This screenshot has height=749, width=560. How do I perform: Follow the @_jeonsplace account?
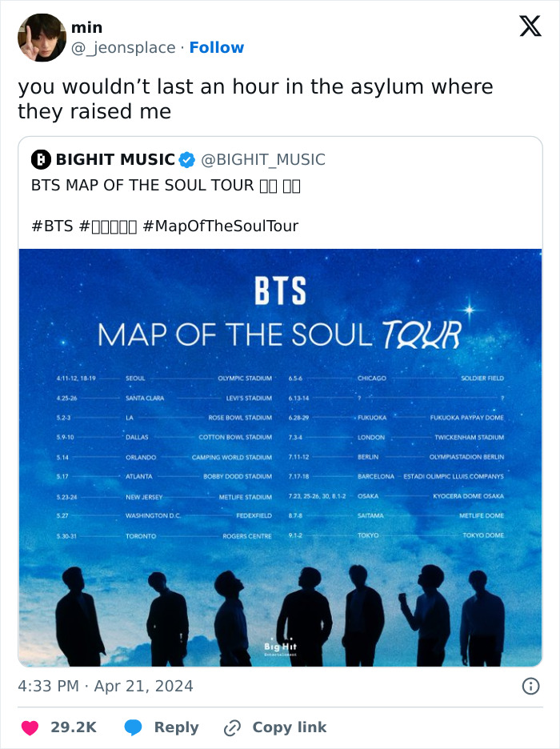tap(216, 47)
